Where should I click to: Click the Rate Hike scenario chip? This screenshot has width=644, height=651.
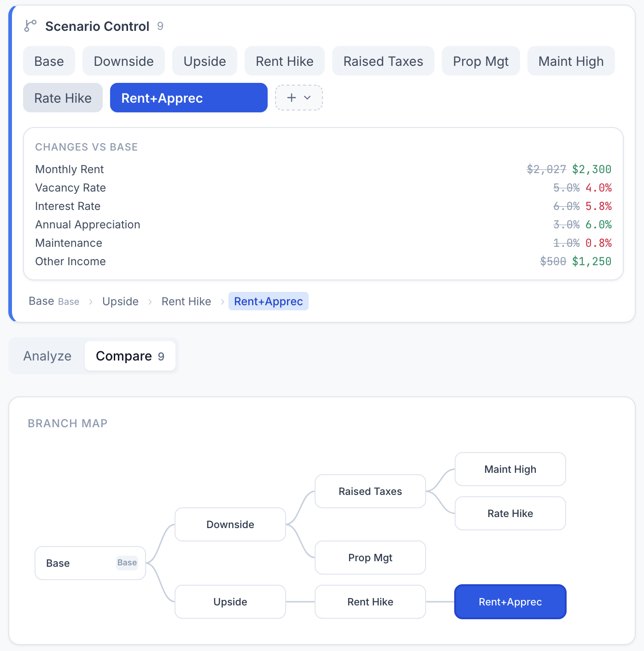(63, 98)
